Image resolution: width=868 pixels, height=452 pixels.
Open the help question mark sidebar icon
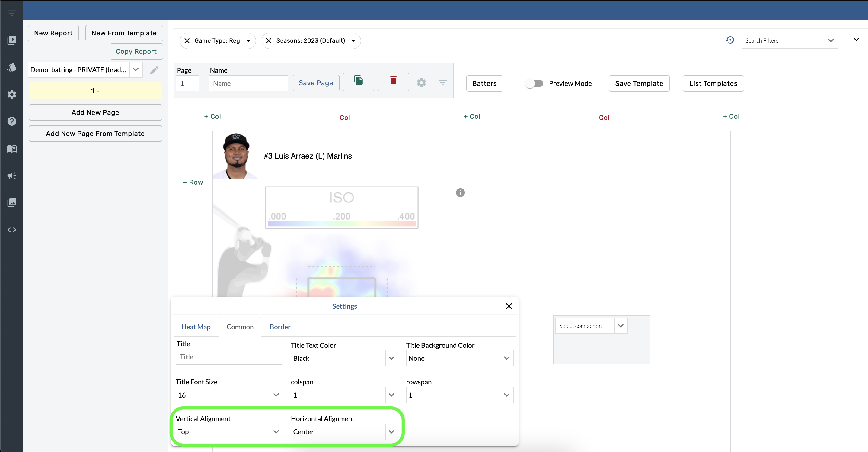click(x=12, y=121)
